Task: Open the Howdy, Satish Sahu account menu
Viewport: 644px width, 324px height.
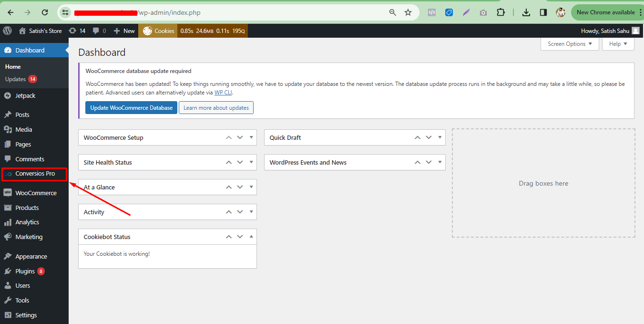Action: tap(610, 31)
